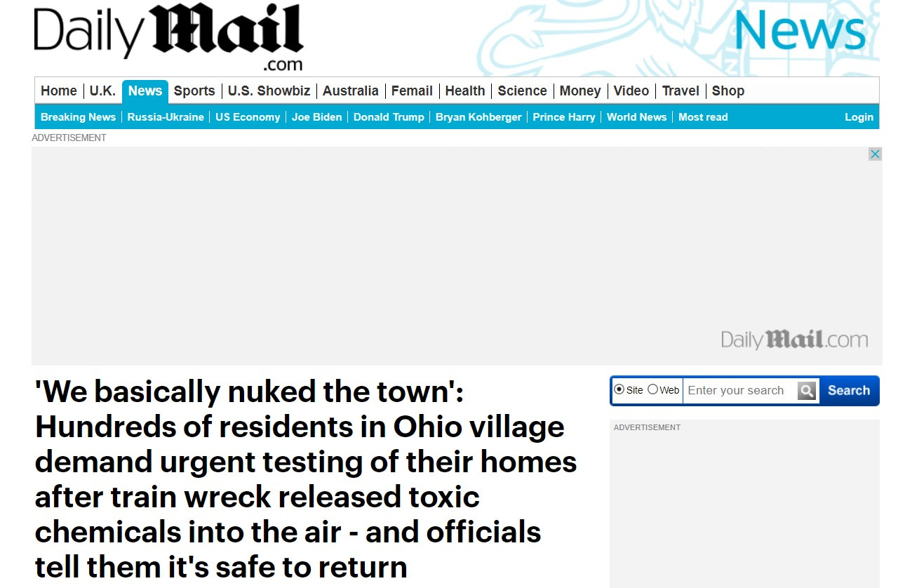Image resolution: width=898 pixels, height=588 pixels.
Task: Select the Web radio button
Action: (652, 389)
